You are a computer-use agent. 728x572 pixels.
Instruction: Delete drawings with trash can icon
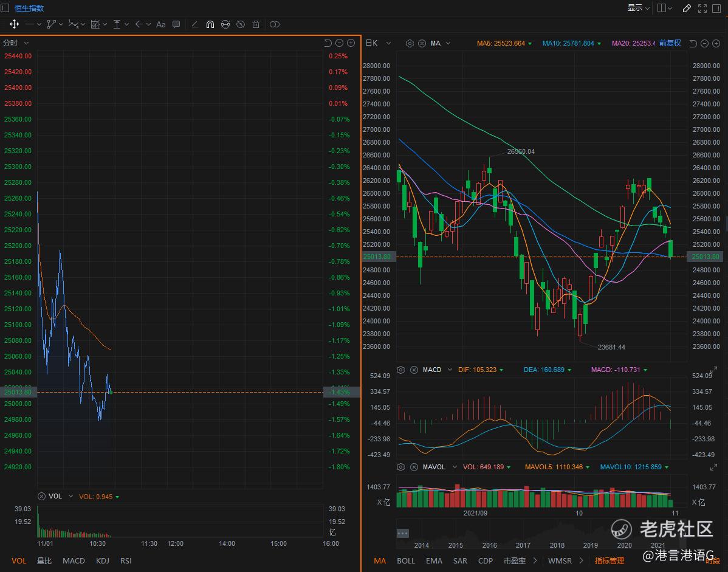tap(256, 24)
